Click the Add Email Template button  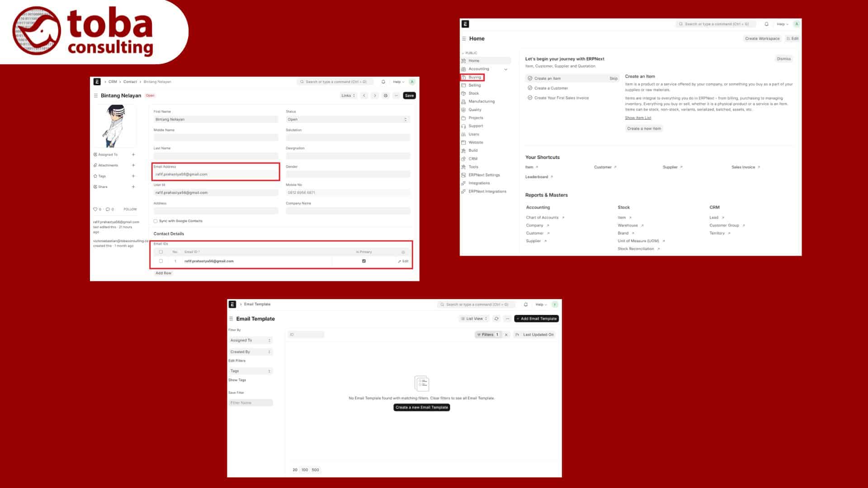pos(536,319)
